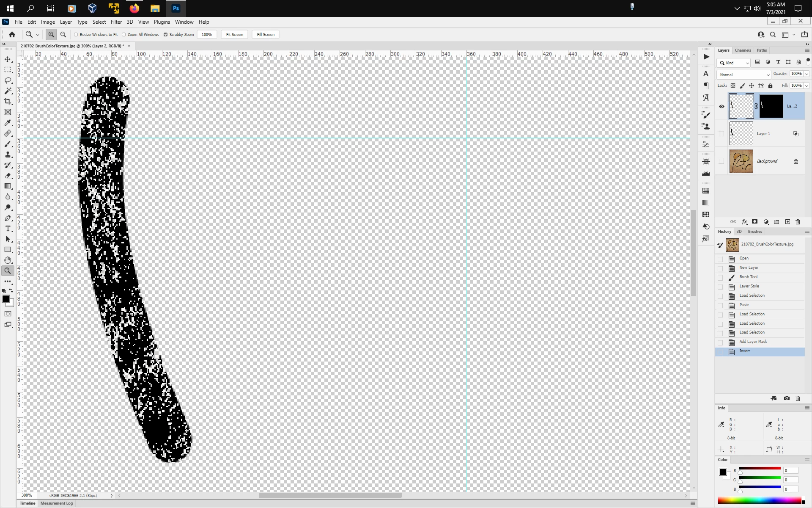Image resolution: width=812 pixels, height=508 pixels.
Task: Switch to the Channels tab
Action: [743, 50]
